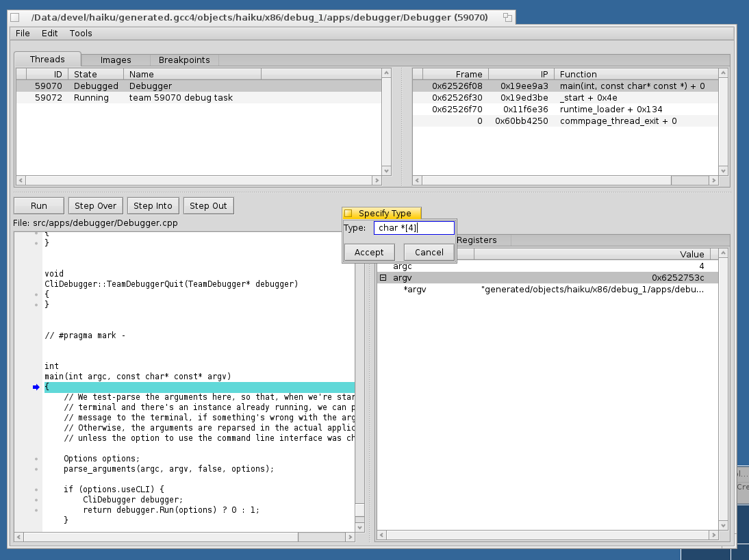Click the window zoom button in title bar
This screenshot has height=560, width=749.
507,18
